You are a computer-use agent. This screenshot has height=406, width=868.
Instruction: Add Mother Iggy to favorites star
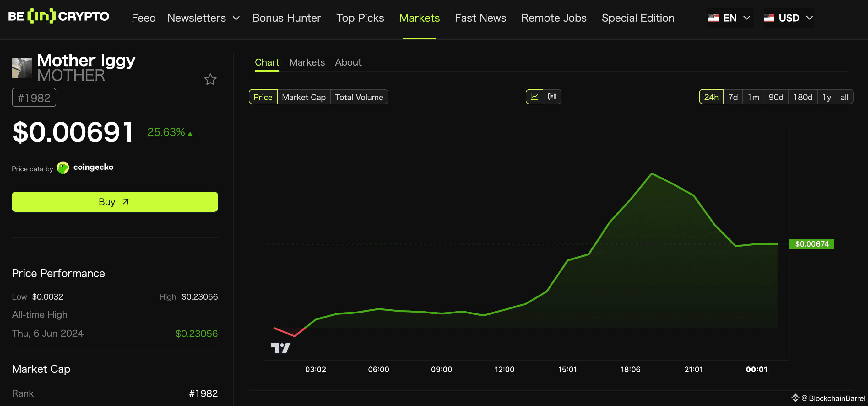210,79
